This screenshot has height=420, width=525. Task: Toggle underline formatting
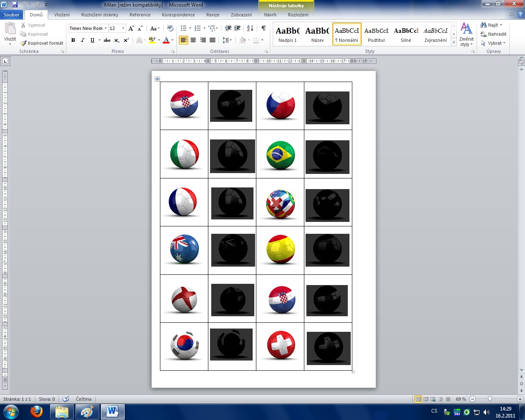coord(92,40)
